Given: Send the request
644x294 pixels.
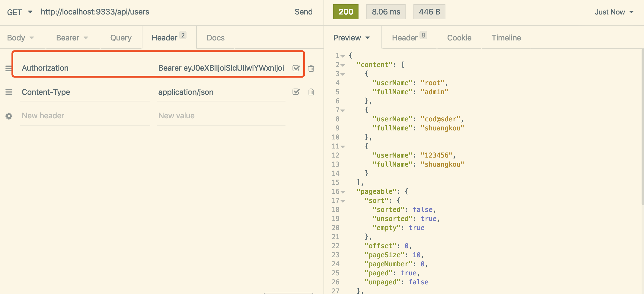Looking at the screenshot, I should (x=304, y=12).
